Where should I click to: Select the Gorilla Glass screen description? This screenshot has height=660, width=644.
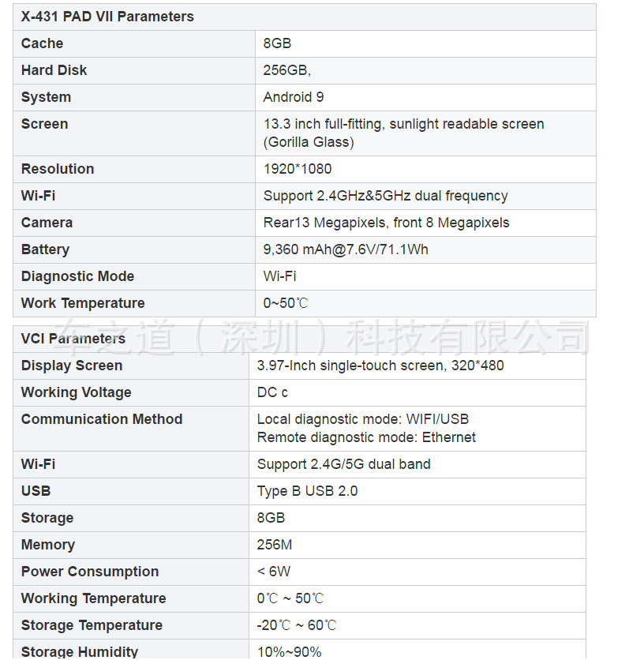pos(309,142)
